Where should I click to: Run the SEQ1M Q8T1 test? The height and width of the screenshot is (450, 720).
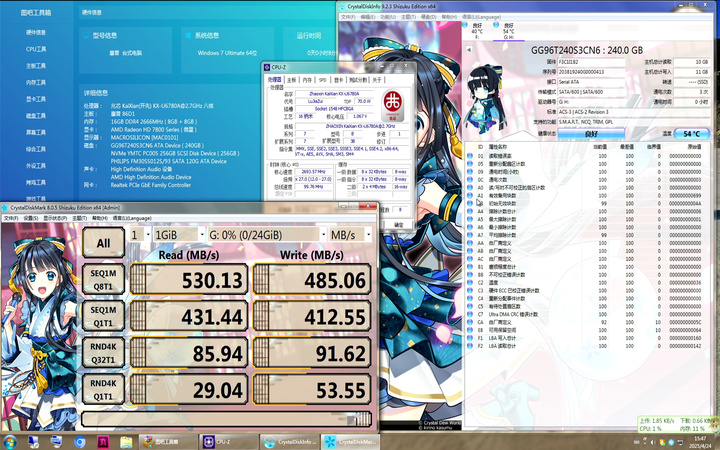[x=103, y=279]
